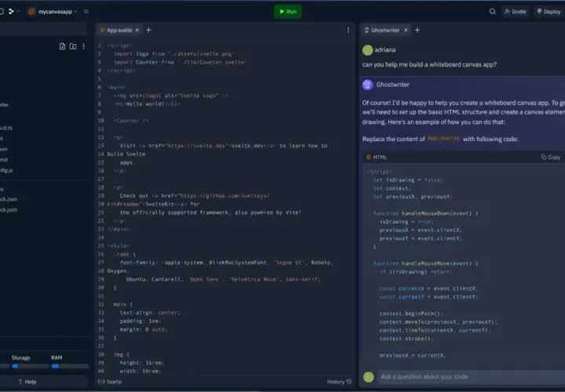Click 'can you help me build a whiteboard canvas app?' message

click(429, 65)
